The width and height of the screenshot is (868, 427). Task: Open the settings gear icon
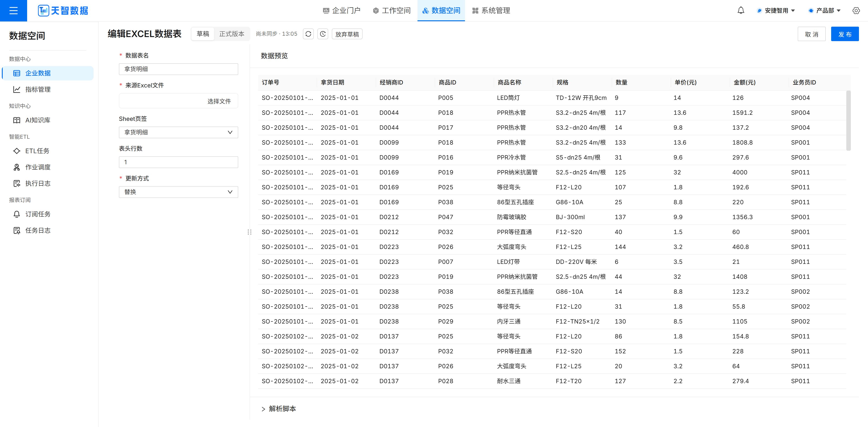point(856,11)
